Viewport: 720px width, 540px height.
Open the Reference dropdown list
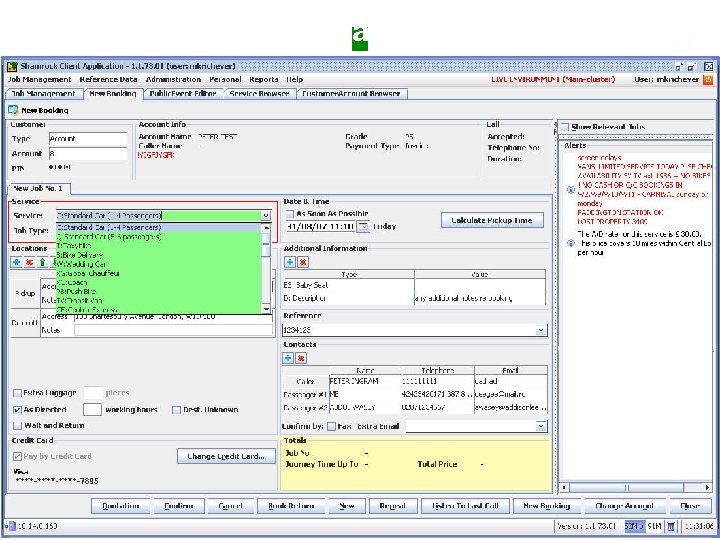pyautogui.click(x=542, y=329)
